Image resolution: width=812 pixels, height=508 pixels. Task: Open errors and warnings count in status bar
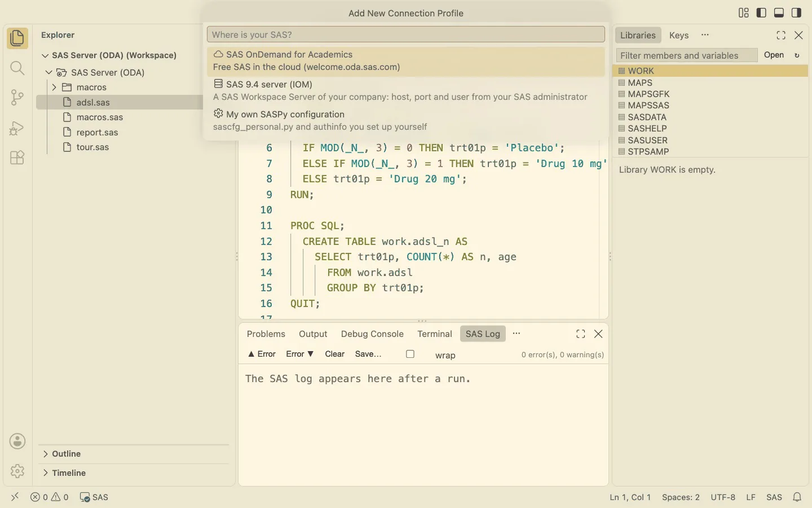coord(50,497)
